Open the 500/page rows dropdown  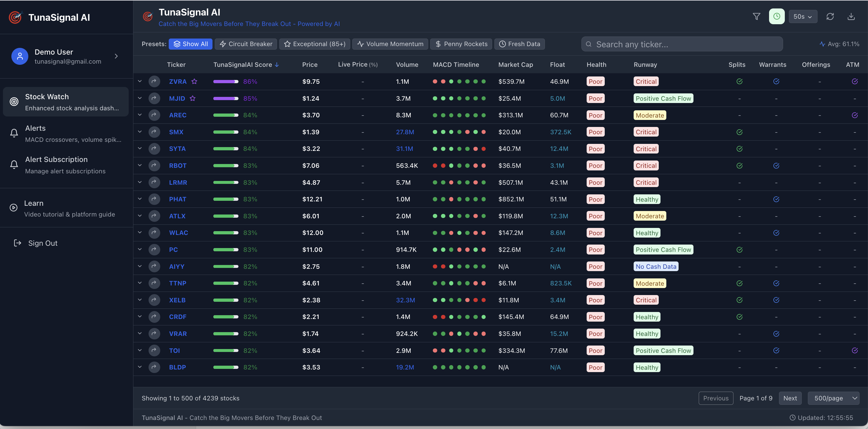834,398
